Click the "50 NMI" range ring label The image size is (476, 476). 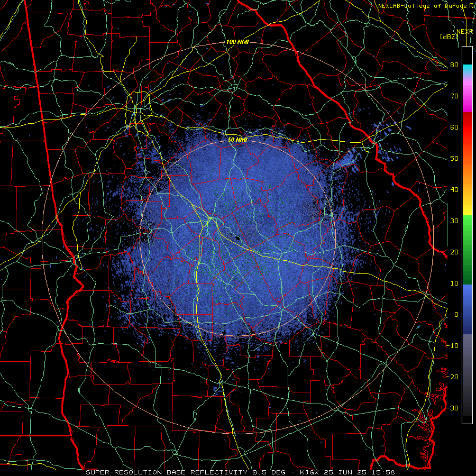pos(237,140)
